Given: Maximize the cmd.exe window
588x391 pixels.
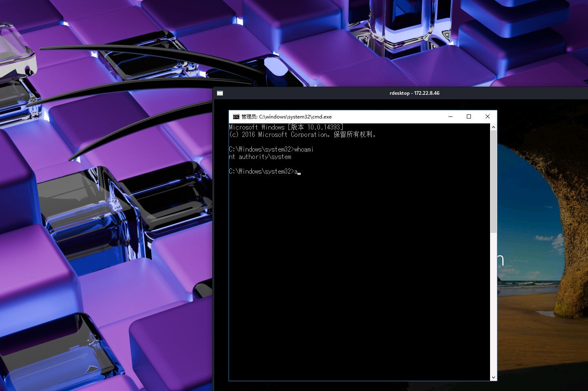Looking at the screenshot, I should point(469,116).
